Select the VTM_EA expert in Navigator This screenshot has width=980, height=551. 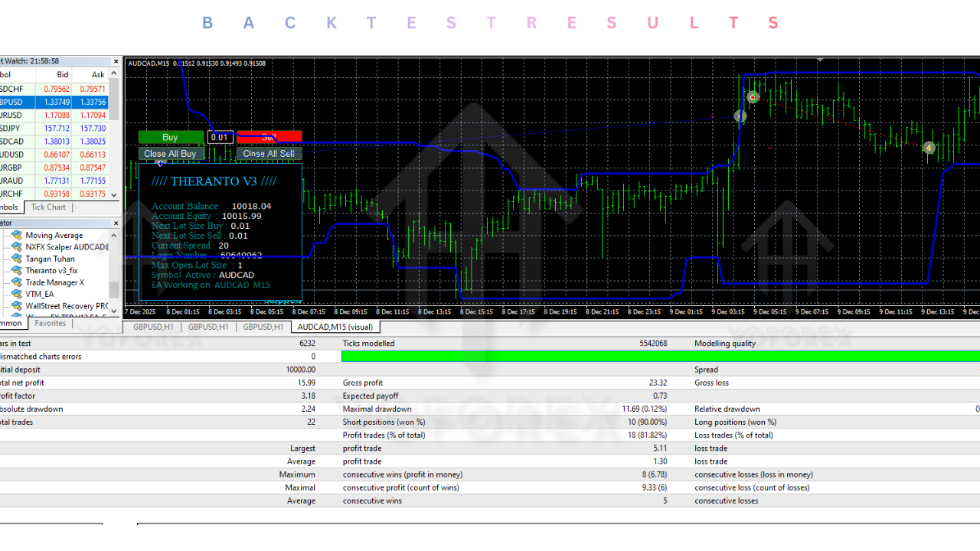click(x=40, y=294)
